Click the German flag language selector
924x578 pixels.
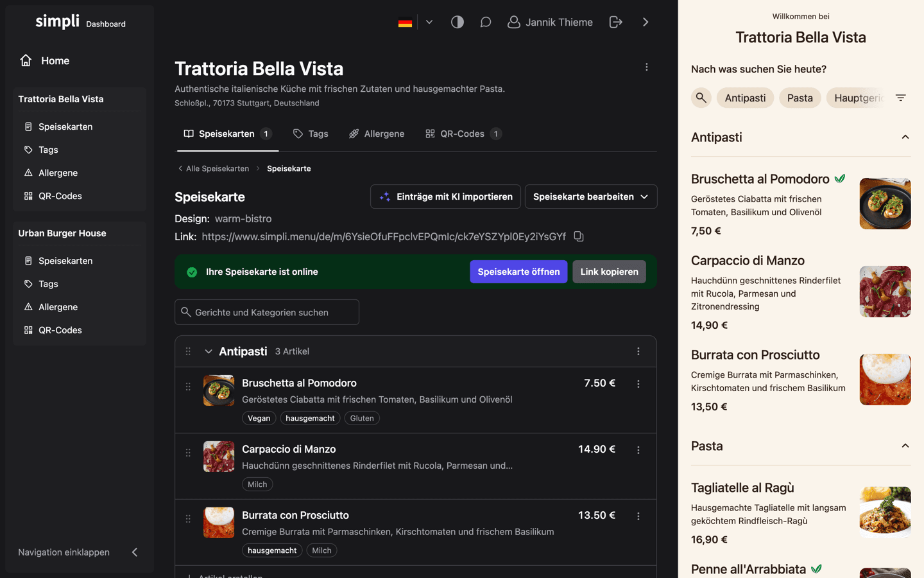(x=405, y=22)
